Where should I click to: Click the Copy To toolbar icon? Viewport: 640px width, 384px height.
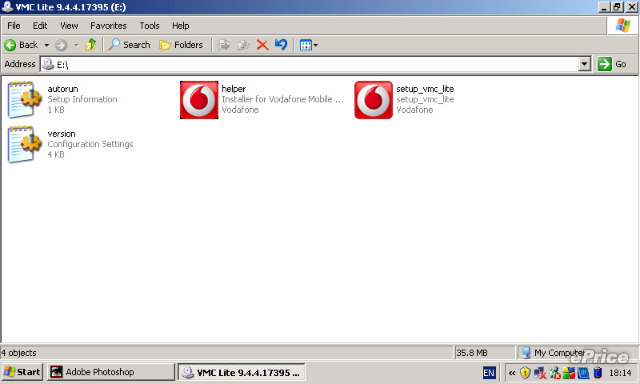(x=243, y=45)
